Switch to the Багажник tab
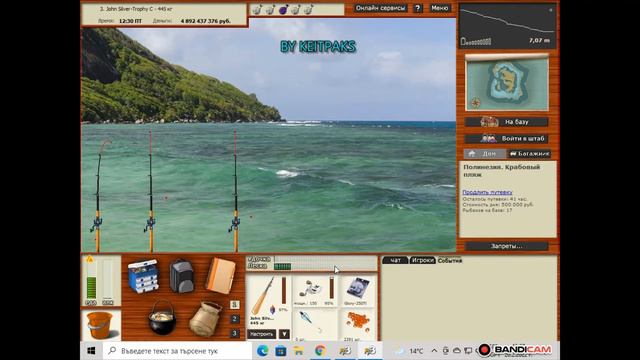The image size is (640, 360). 529,153
